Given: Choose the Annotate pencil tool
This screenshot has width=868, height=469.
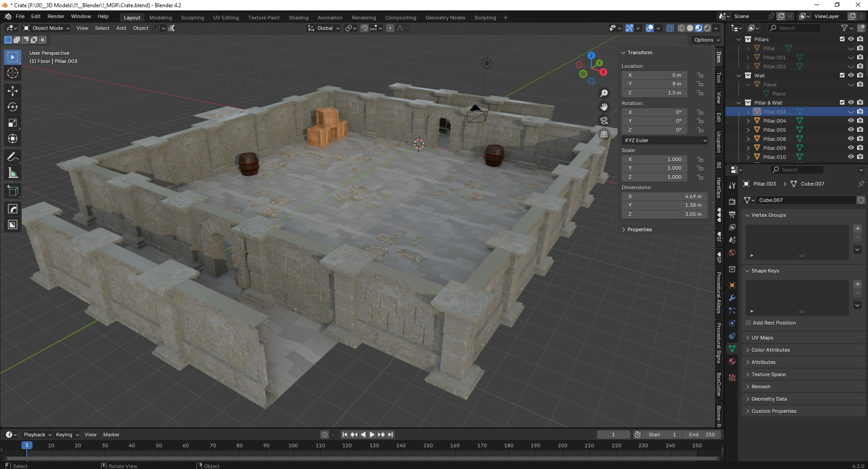Looking at the screenshot, I should tap(13, 157).
